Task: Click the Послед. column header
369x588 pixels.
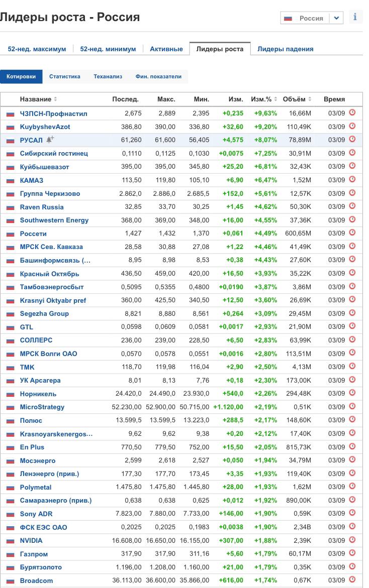Action: tap(125, 99)
